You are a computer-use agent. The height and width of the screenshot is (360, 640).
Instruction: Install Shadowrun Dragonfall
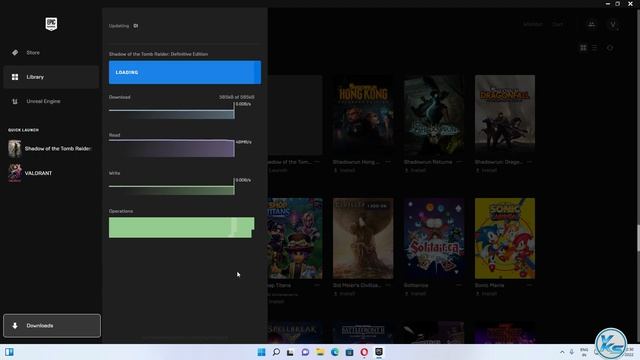pos(487,170)
